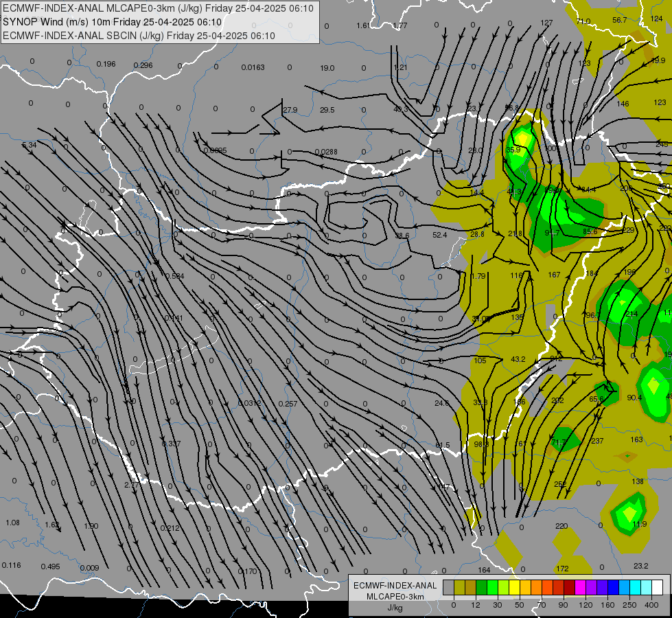Click the map value 0.337
The width and height of the screenshot is (672, 618).
tap(171, 443)
